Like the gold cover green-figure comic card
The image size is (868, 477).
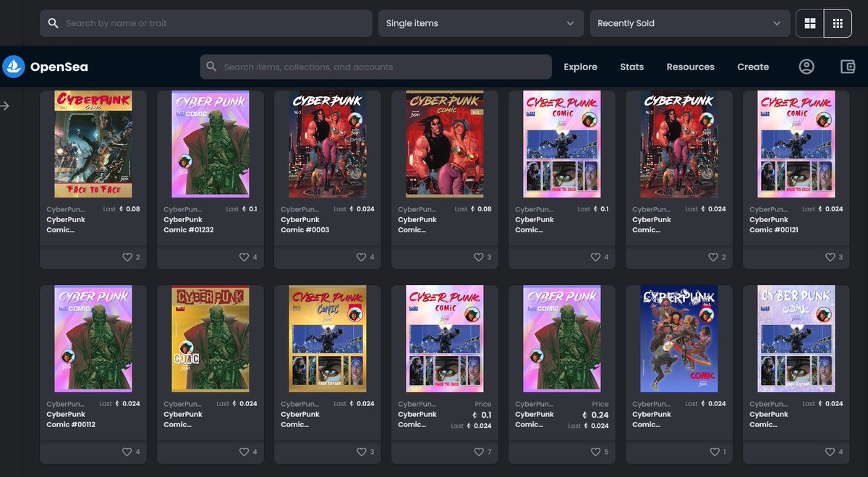pos(244,452)
